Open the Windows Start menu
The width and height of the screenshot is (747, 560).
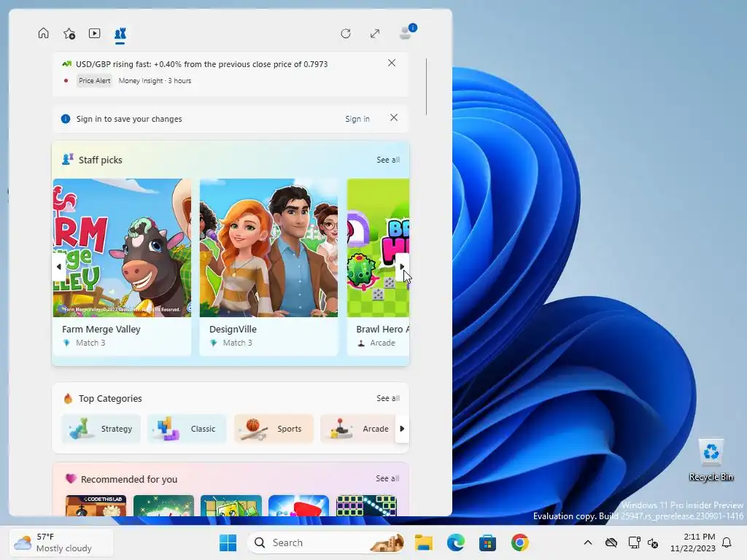click(228, 542)
